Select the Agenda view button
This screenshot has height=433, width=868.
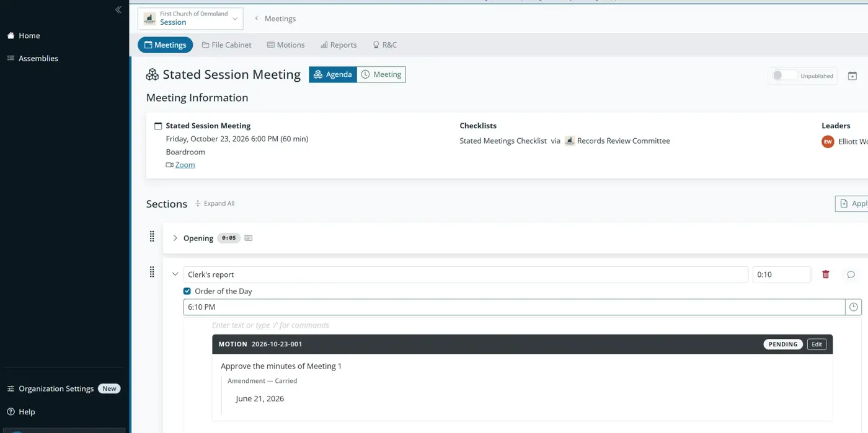pyautogui.click(x=333, y=74)
